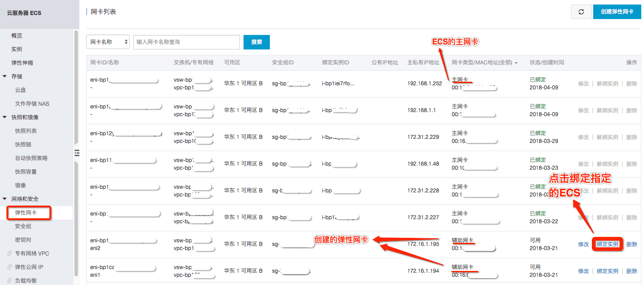Click the 交换机/专有网络 column header
Screen dimensions: 644x285
click(x=194, y=63)
